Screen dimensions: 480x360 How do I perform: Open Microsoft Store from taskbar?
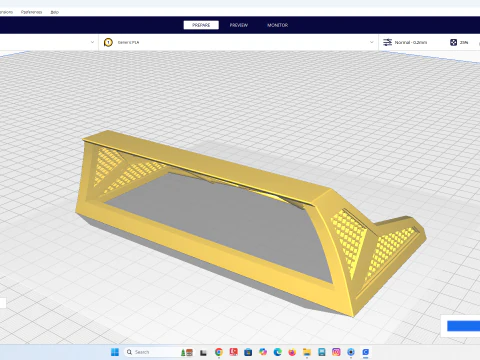tap(248, 352)
